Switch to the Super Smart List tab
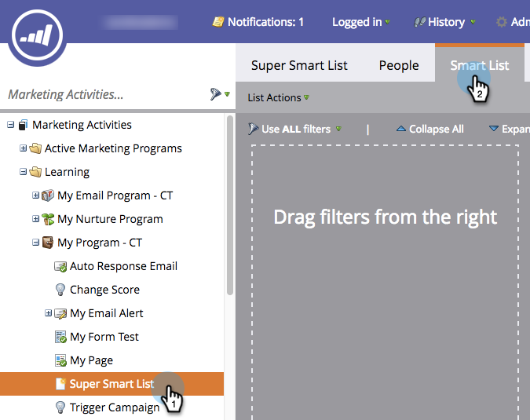 299,65
